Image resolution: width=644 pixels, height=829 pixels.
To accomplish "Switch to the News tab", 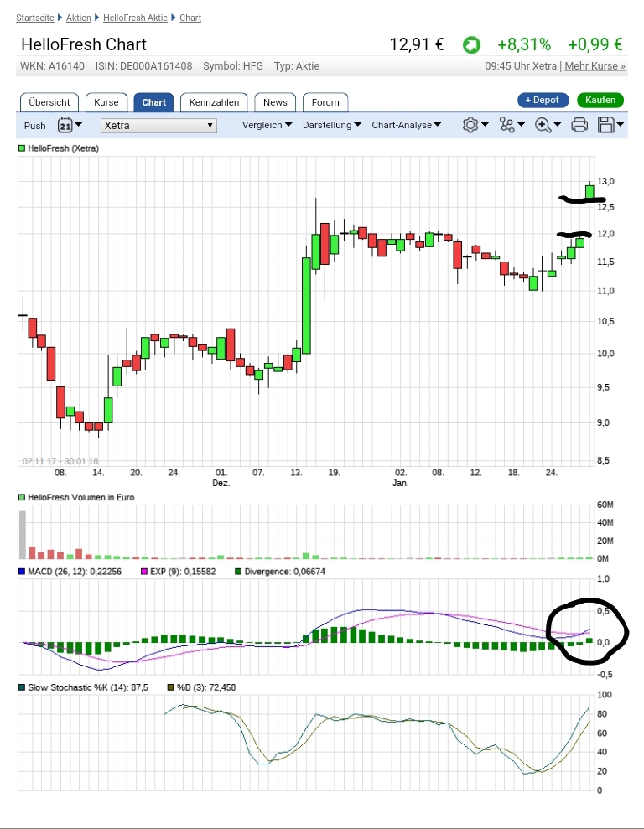I will (x=276, y=102).
